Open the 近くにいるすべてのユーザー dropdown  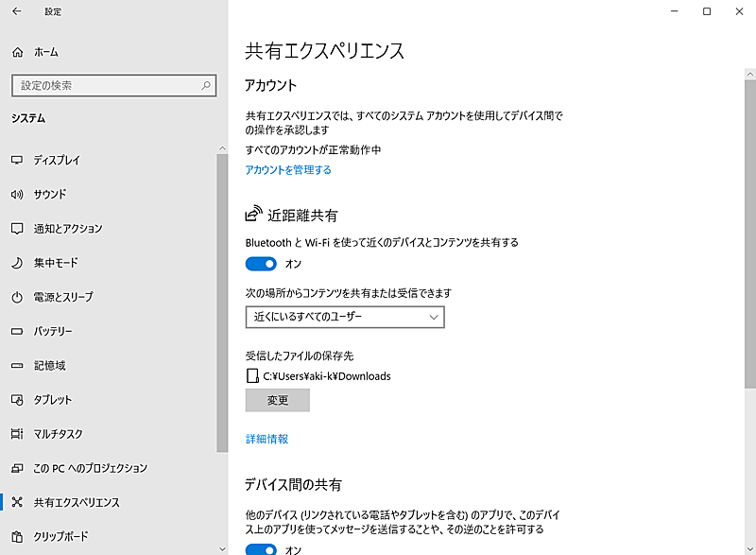(x=346, y=317)
